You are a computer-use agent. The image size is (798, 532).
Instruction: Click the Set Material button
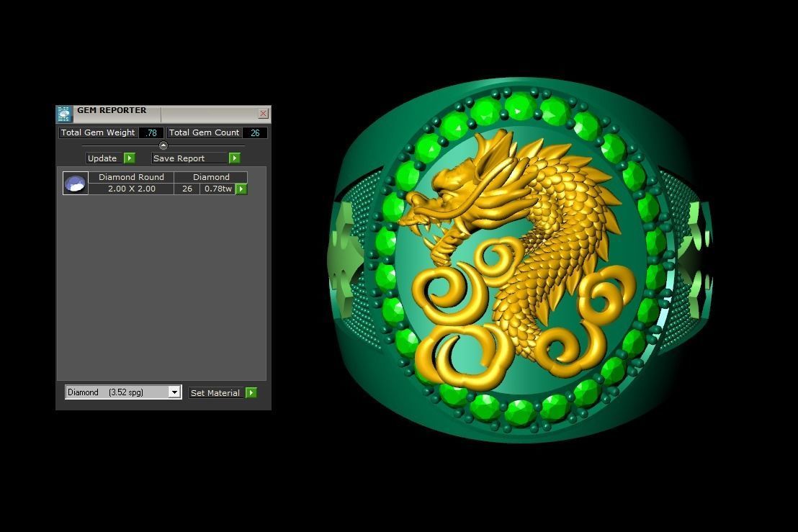coord(217,392)
